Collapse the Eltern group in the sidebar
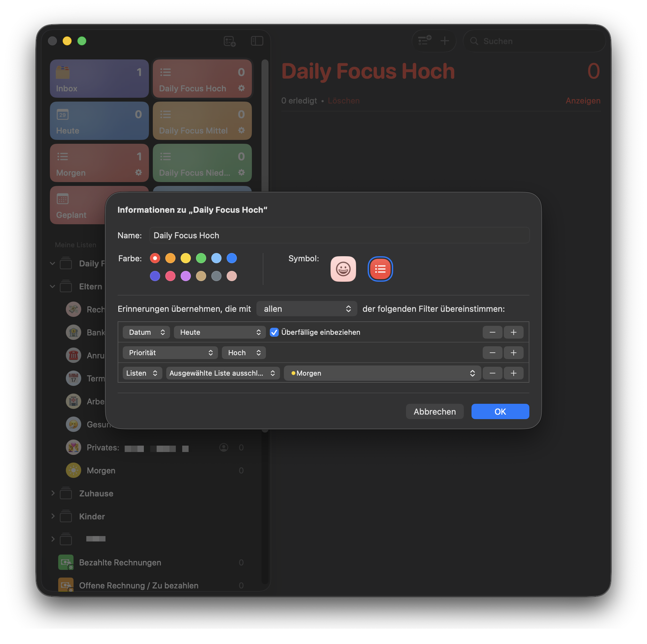The image size is (647, 644). [x=52, y=287]
